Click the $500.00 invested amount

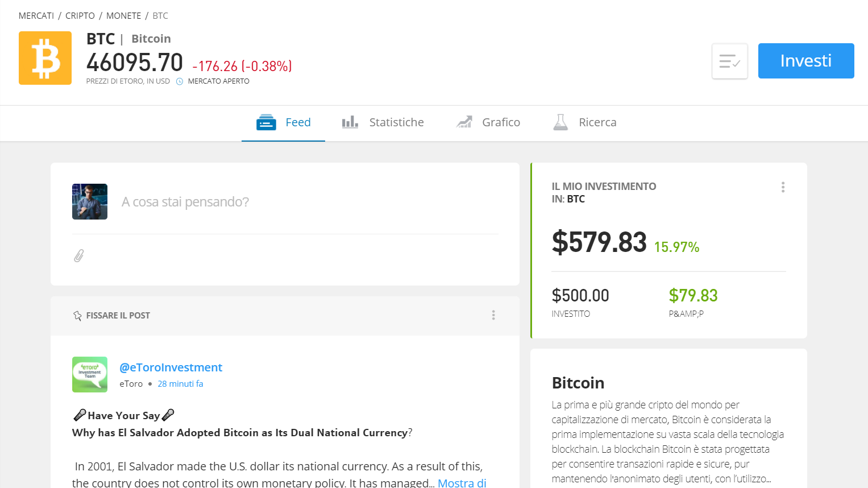(580, 295)
